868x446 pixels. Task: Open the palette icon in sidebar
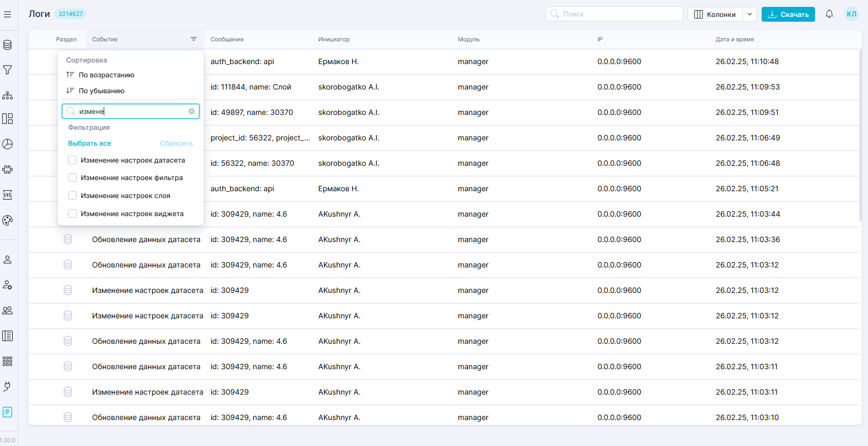[x=7, y=220]
